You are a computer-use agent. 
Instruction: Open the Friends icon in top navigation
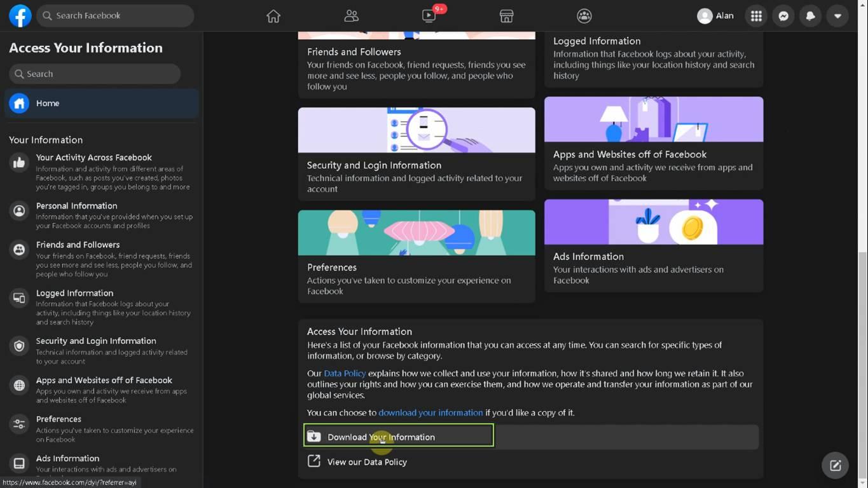click(x=351, y=16)
